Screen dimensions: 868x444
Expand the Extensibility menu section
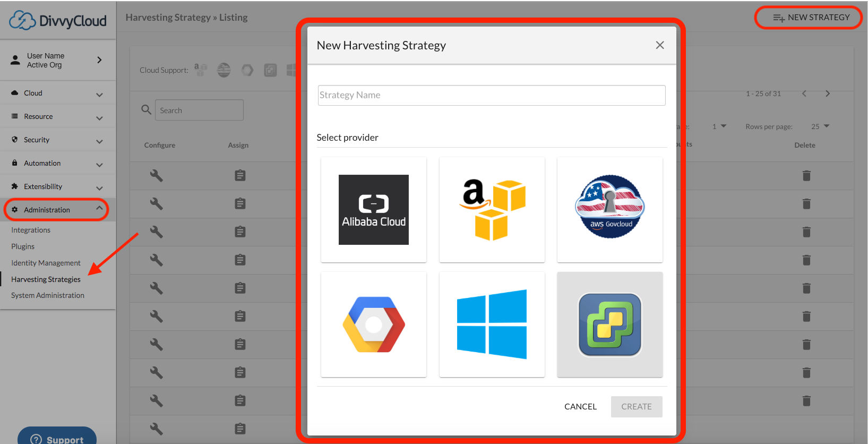[x=58, y=186]
